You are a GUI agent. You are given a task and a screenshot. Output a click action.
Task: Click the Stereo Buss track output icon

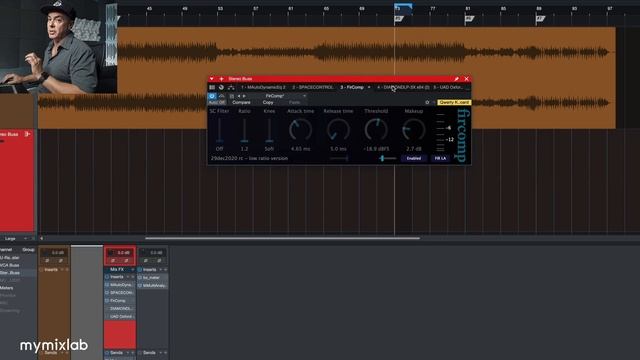click(x=27, y=134)
